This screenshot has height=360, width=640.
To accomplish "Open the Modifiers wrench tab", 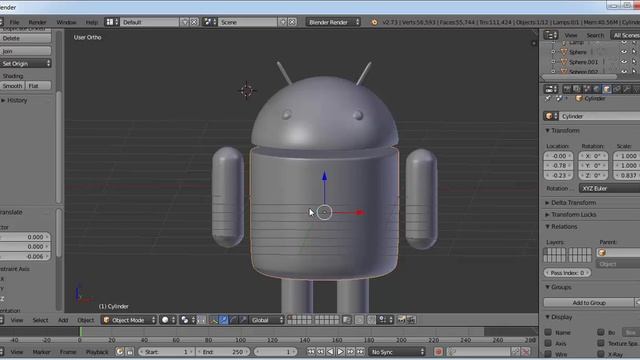I will pyautogui.click(x=627, y=89).
